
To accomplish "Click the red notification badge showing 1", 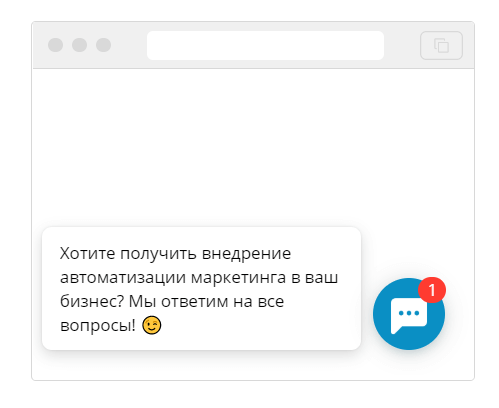I will [x=432, y=290].
